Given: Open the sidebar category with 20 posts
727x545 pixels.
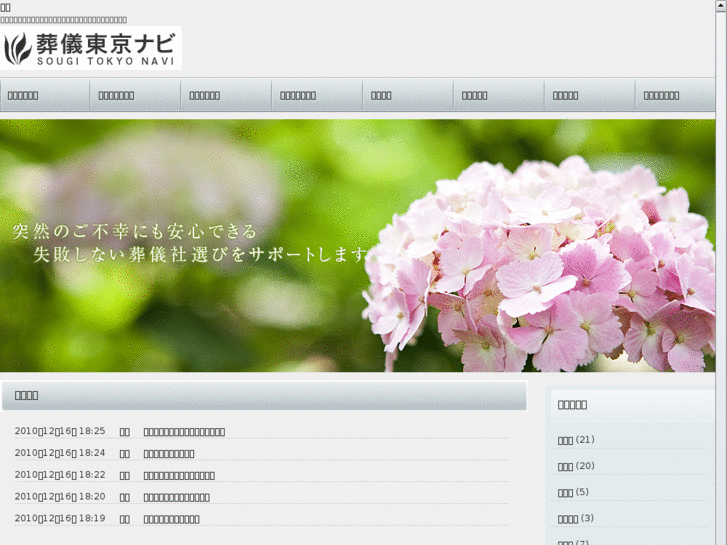Looking at the screenshot, I should [565, 466].
